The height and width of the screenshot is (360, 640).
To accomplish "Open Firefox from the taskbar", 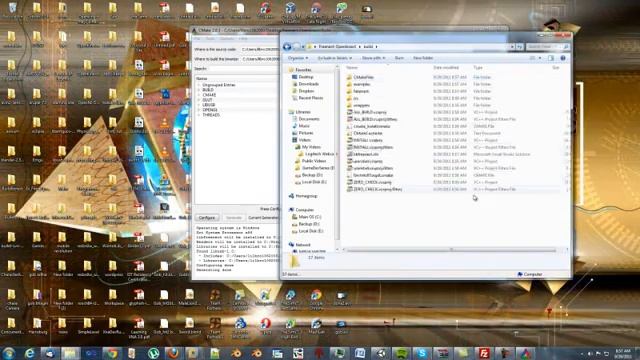I will pyautogui.click(x=173, y=353).
